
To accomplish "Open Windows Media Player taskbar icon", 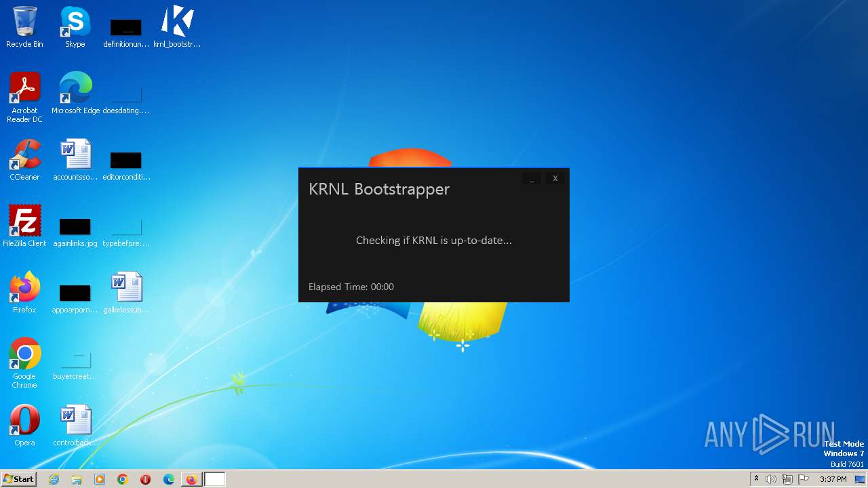I will pos(100,479).
